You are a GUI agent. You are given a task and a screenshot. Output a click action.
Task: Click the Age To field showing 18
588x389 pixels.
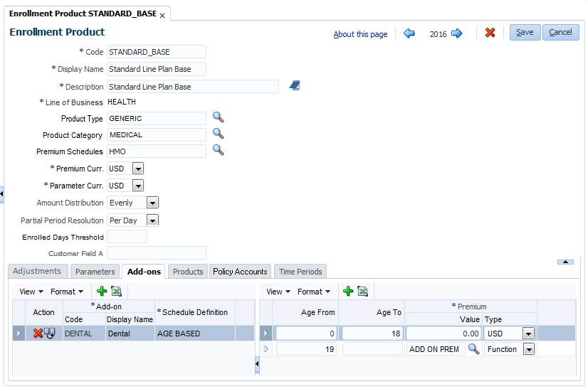point(372,333)
